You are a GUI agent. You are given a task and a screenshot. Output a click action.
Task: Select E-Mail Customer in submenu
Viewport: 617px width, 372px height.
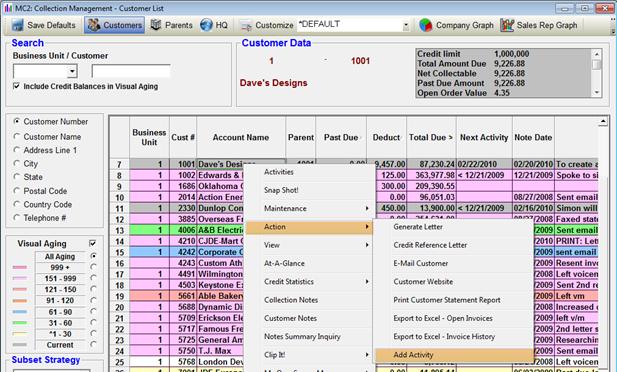[421, 263]
